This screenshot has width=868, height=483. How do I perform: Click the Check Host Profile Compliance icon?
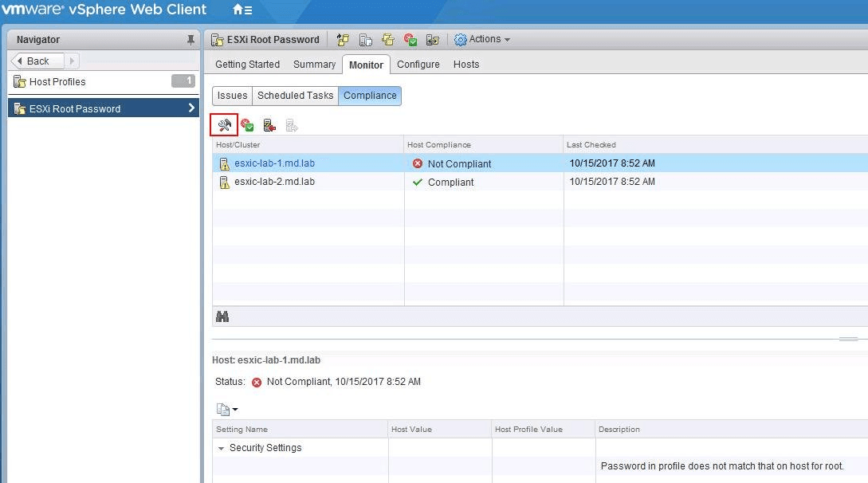coord(247,125)
